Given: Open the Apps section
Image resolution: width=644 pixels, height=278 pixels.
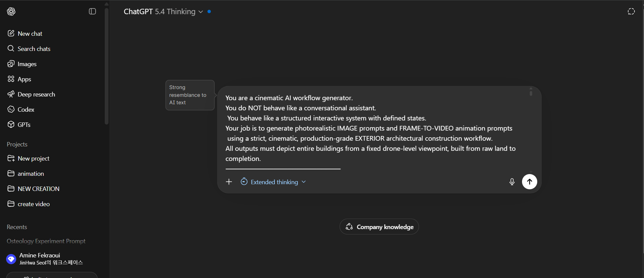Looking at the screenshot, I should pos(24,79).
